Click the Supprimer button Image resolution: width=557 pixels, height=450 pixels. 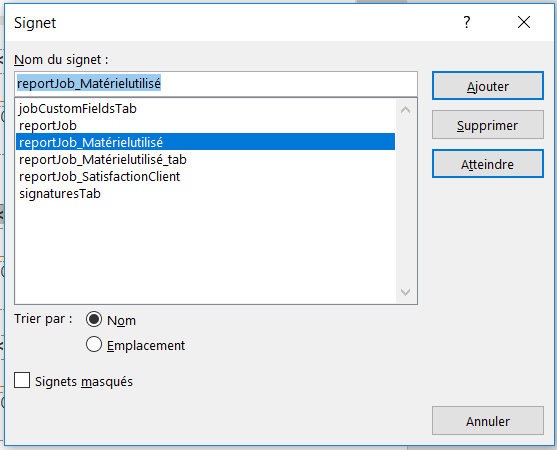[x=488, y=125]
